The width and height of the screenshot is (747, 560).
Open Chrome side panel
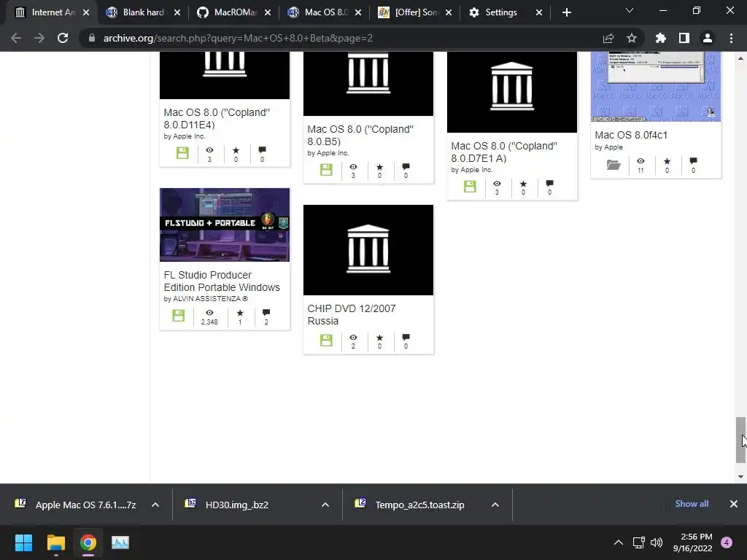point(684,38)
